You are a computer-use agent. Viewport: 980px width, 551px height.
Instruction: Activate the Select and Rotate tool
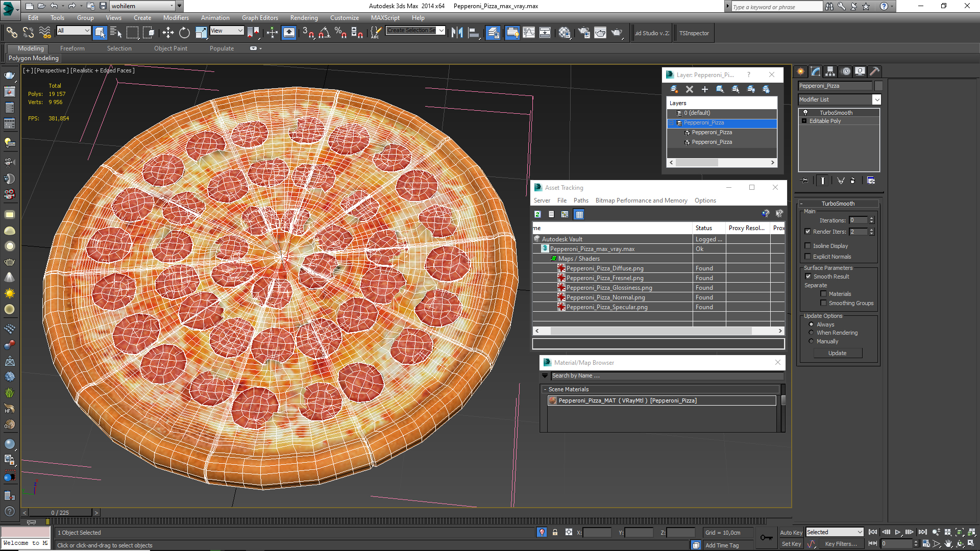point(184,33)
